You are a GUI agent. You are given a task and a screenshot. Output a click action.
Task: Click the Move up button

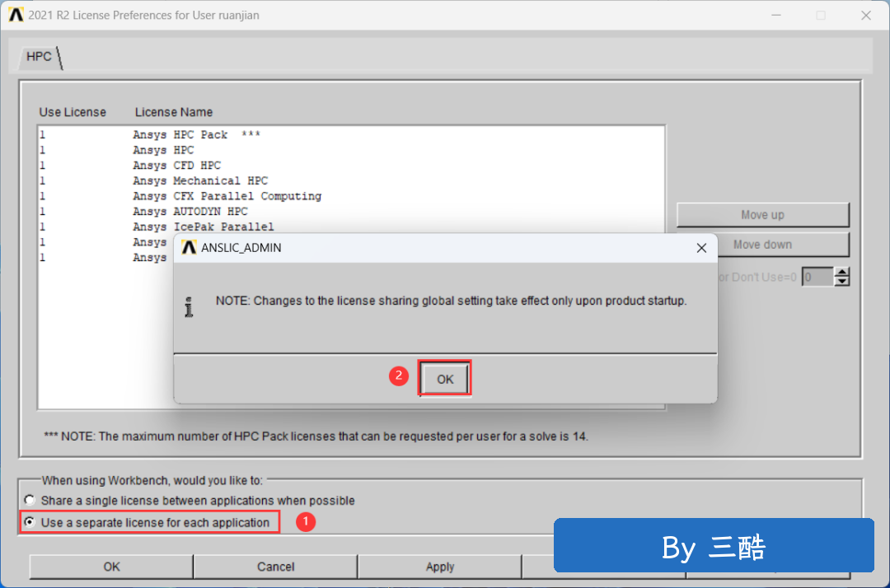tap(763, 215)
